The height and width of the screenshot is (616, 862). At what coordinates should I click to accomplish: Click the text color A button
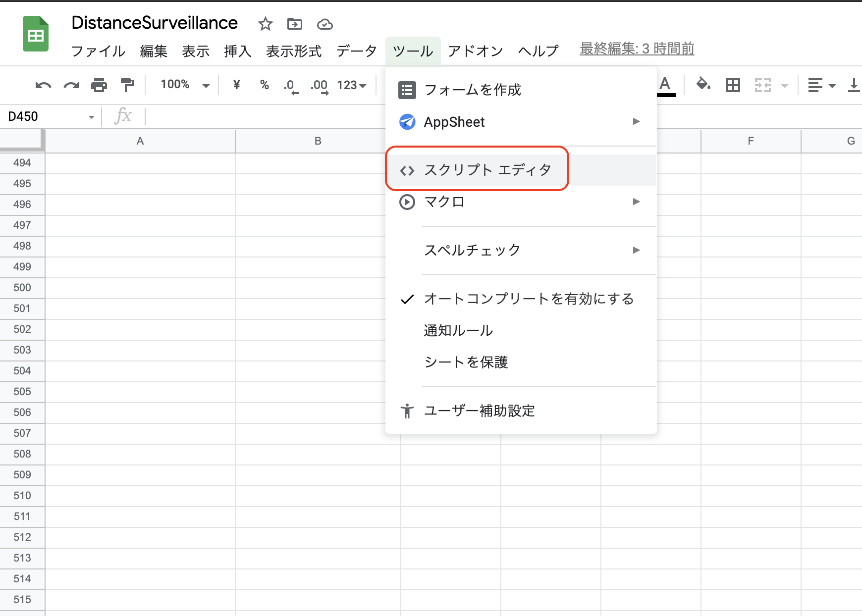665,85
